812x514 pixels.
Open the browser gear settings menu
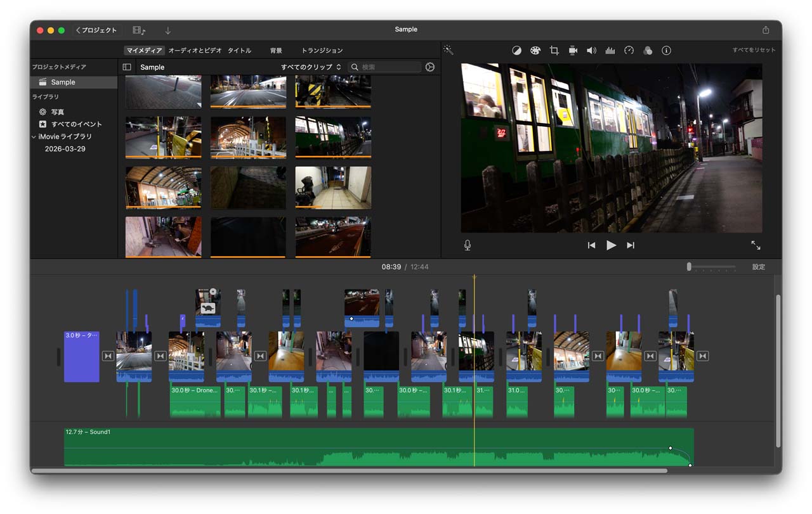click(x=430, y=67)
